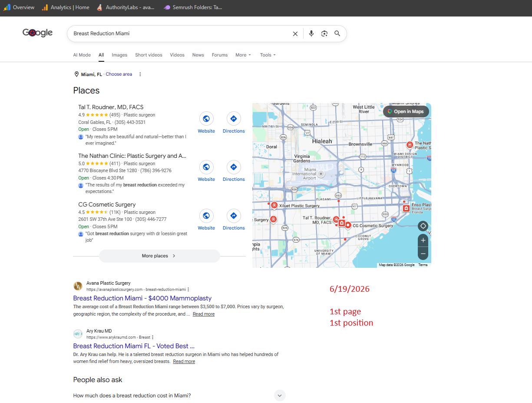
Task: Open the three-dot menu for the arykraumd.com result
Action: (152, 337)
